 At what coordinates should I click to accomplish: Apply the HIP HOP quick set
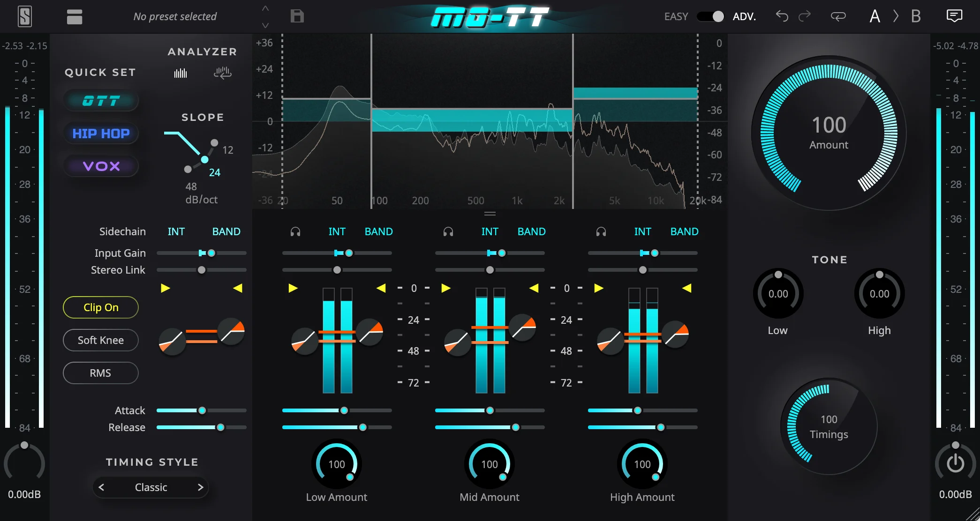(x=100, y=133)
